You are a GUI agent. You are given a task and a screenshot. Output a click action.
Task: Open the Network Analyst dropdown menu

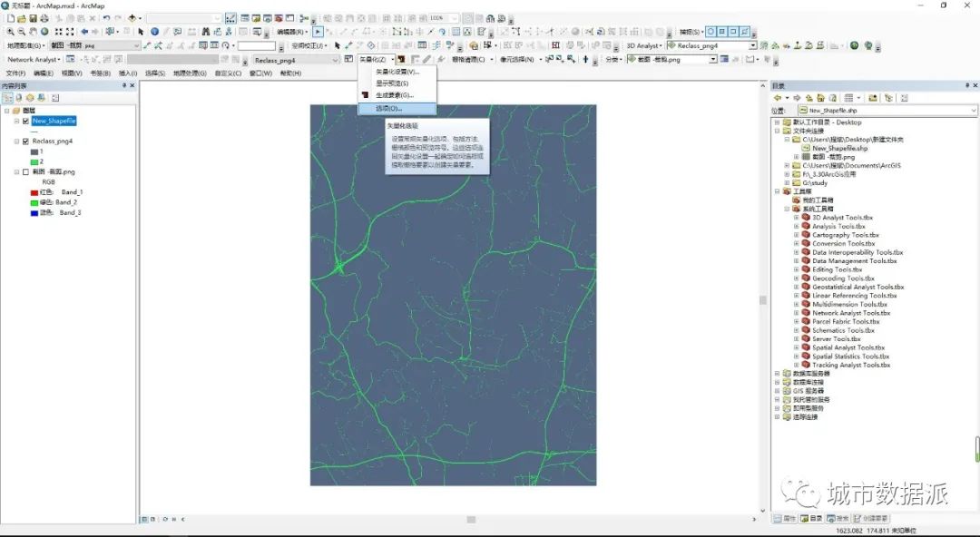coord(34,59)
